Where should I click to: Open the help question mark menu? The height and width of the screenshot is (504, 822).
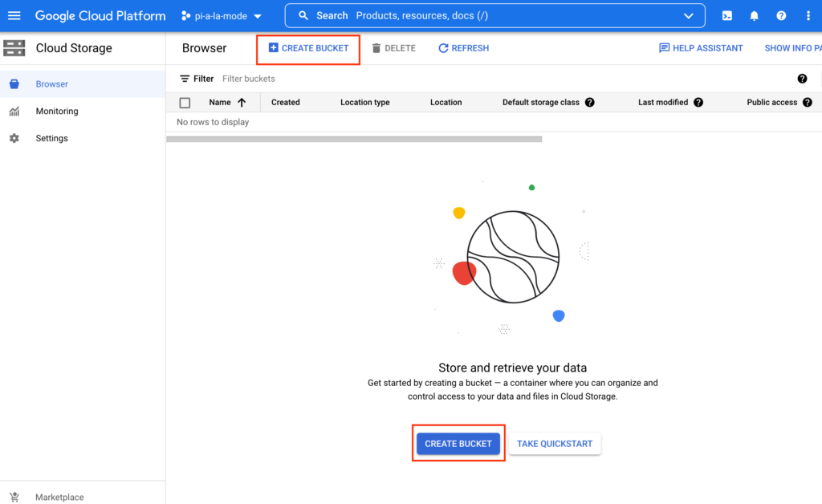pos(781,16)
